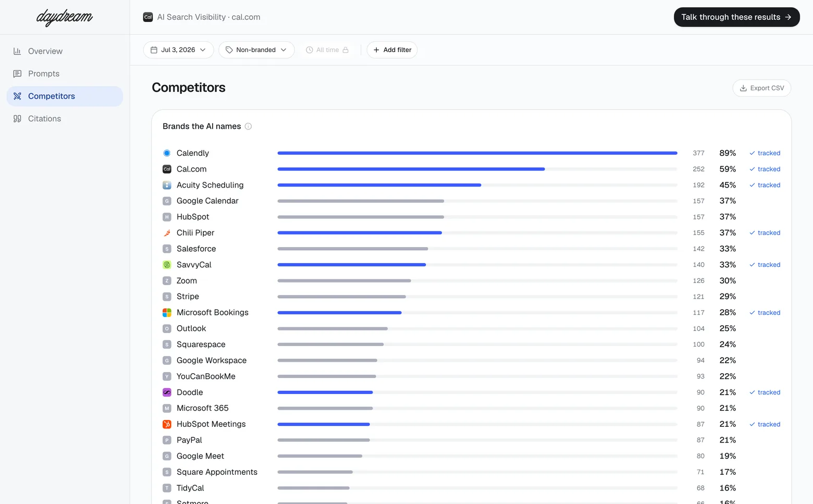Viewport: 813px width, 504px height.
Task: Click the PayPal letter avatar
Action: pyautogui.click(x=167, y=440)
